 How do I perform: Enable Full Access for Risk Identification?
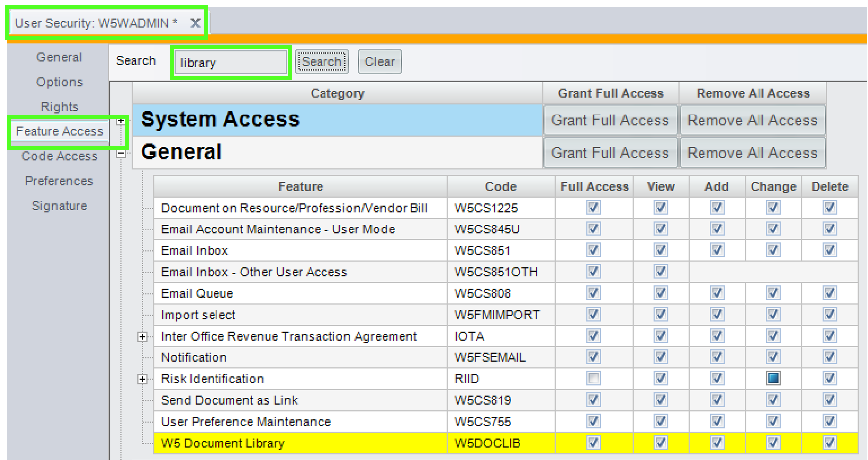pyautogui.click(x=593, y=379)
